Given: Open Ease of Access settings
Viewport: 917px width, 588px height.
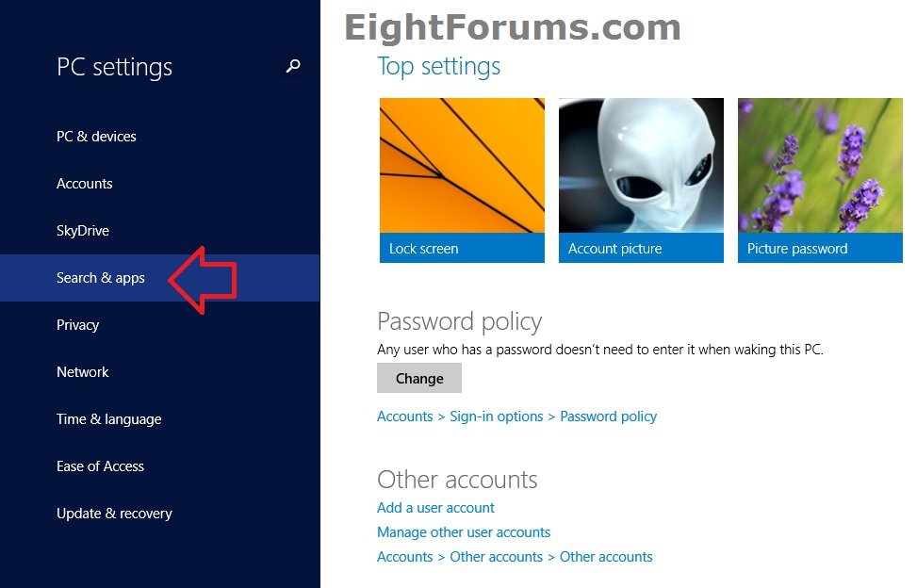Looking at the screenshot, I should [x=159, y=466].
